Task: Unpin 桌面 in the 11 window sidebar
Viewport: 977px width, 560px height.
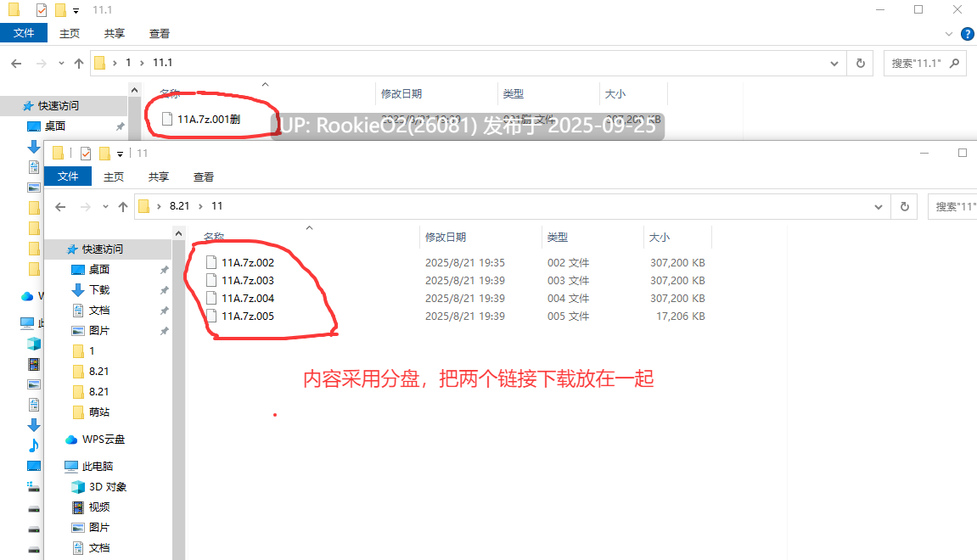Action: click(165, 270)
